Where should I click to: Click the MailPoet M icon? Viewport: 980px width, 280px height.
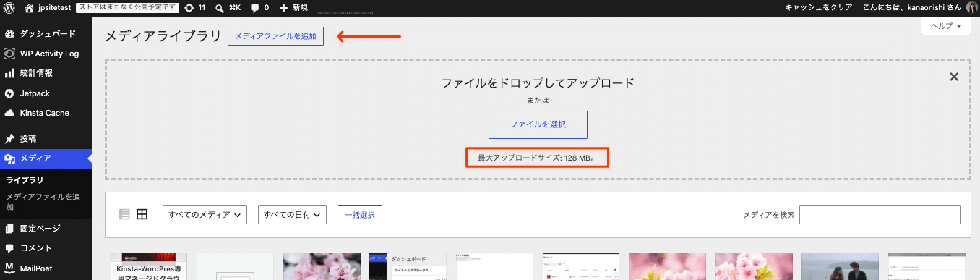coord(9,268)
